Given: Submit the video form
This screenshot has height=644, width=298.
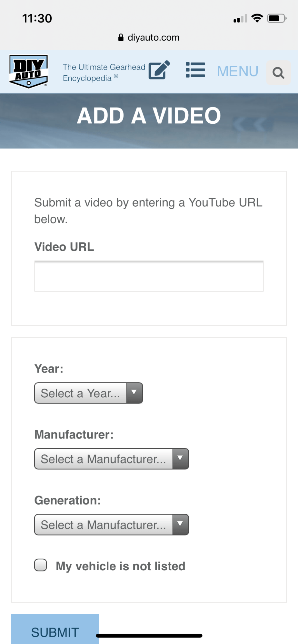Looking at the screenshot, I should (x=55, y=629).
